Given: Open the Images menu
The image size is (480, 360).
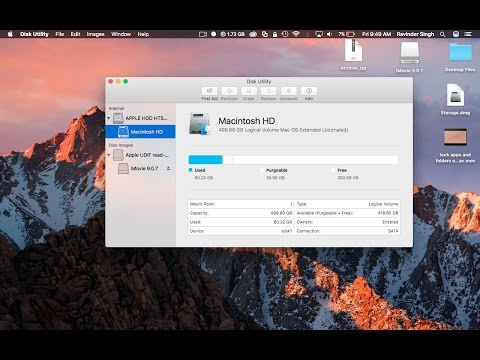Looking at the screenshot, I should [95, 34].
